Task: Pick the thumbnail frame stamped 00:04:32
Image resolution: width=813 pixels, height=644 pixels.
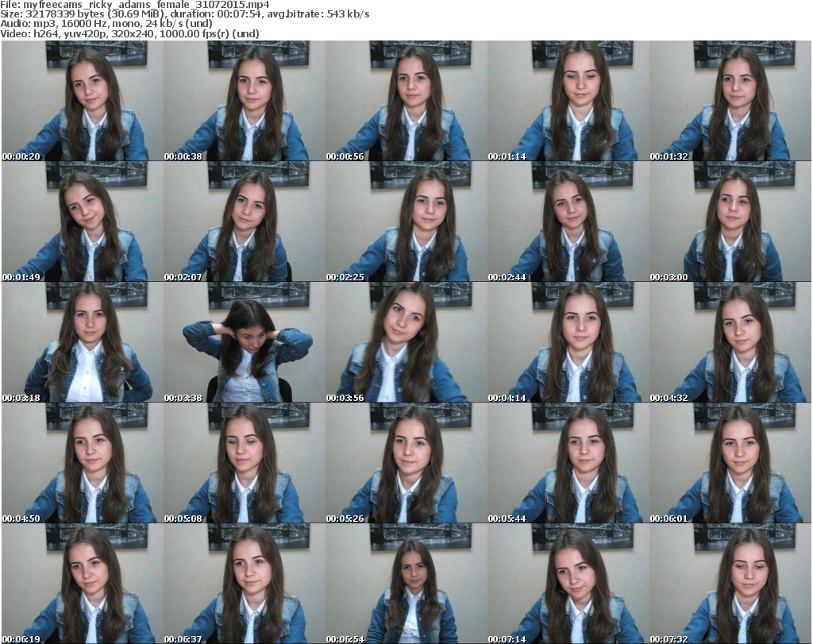Action: click(x=730, y=342)
